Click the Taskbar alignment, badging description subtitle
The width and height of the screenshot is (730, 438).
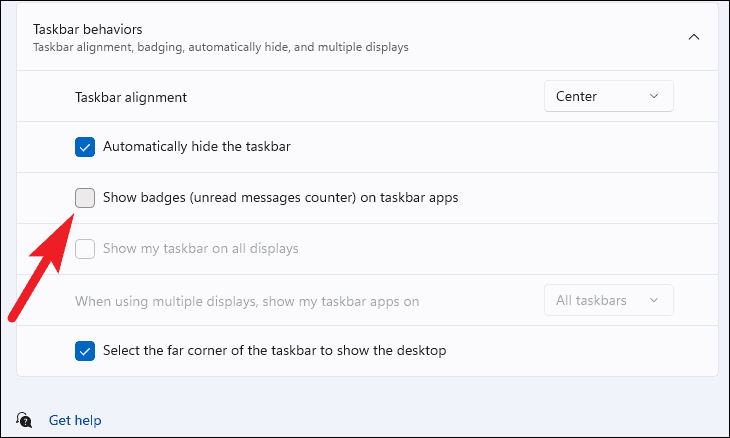click(x=221, y=47)
